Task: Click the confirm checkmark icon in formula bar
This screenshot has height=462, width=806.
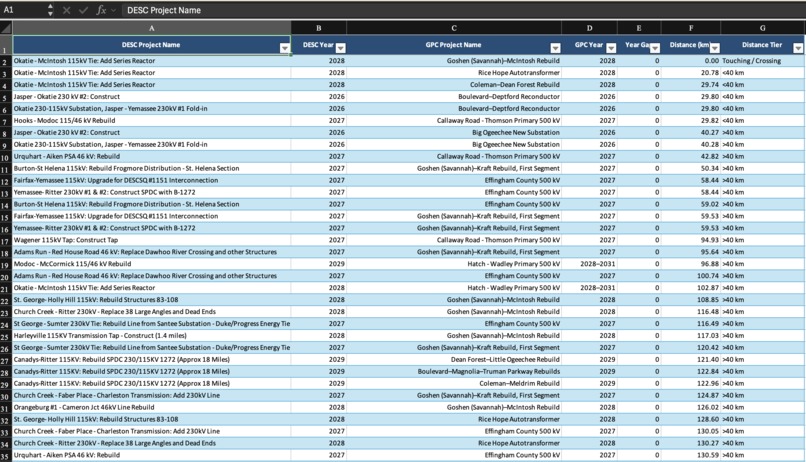Action: (83, 10)
